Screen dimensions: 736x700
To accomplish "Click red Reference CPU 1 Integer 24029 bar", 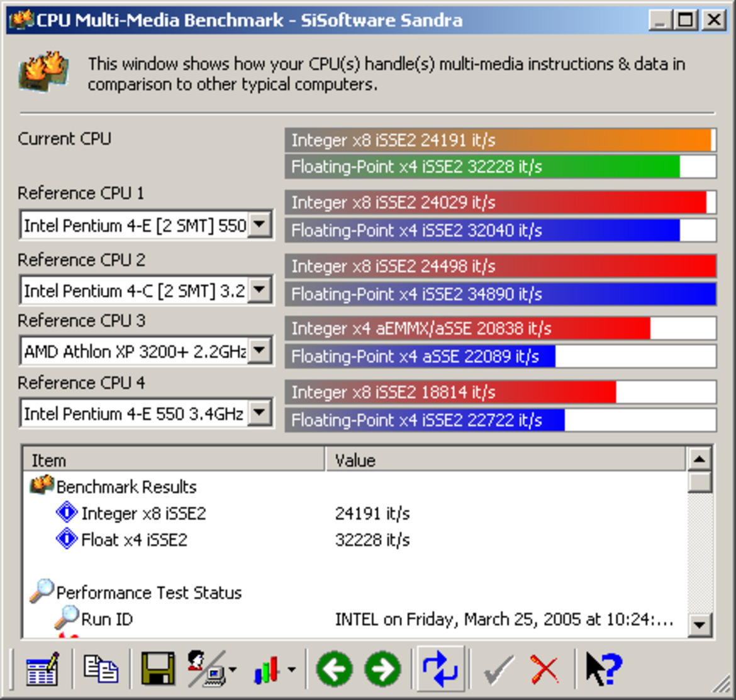I will tap(500, 203).
